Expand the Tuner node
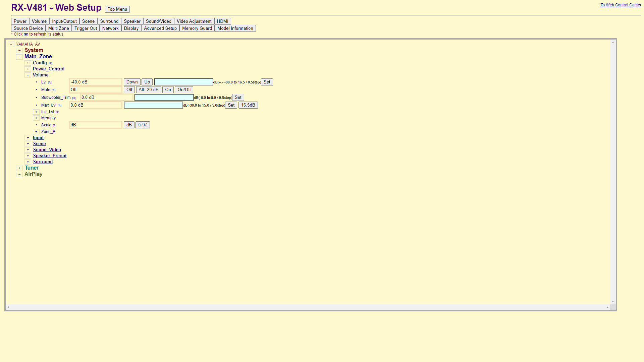644x362 pixels. coord(19,168)
